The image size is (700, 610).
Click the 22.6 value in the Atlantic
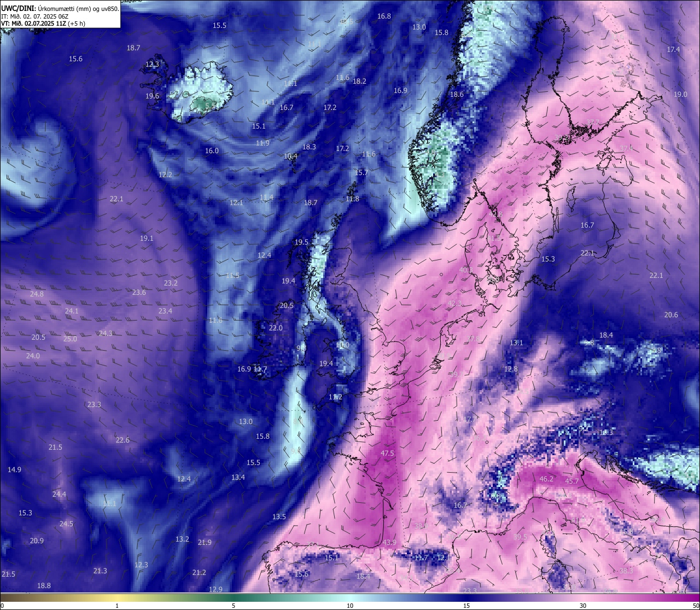(122, 440)
